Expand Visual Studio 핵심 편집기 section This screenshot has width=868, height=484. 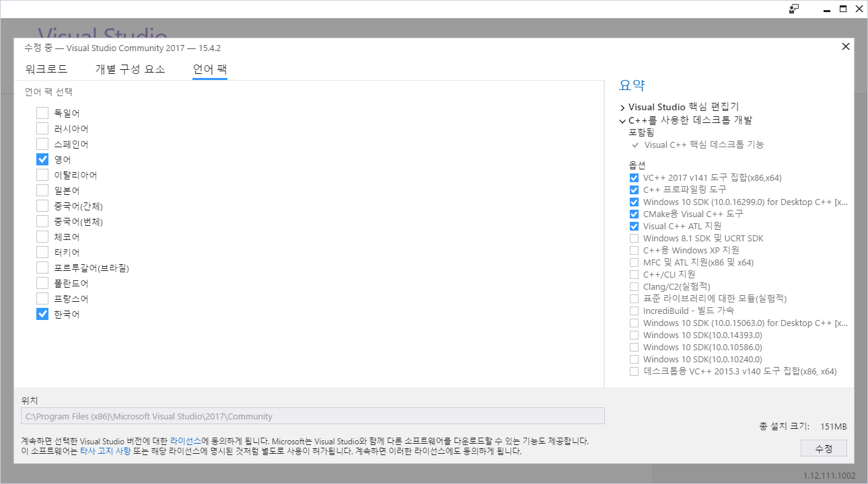click(622, 108)
